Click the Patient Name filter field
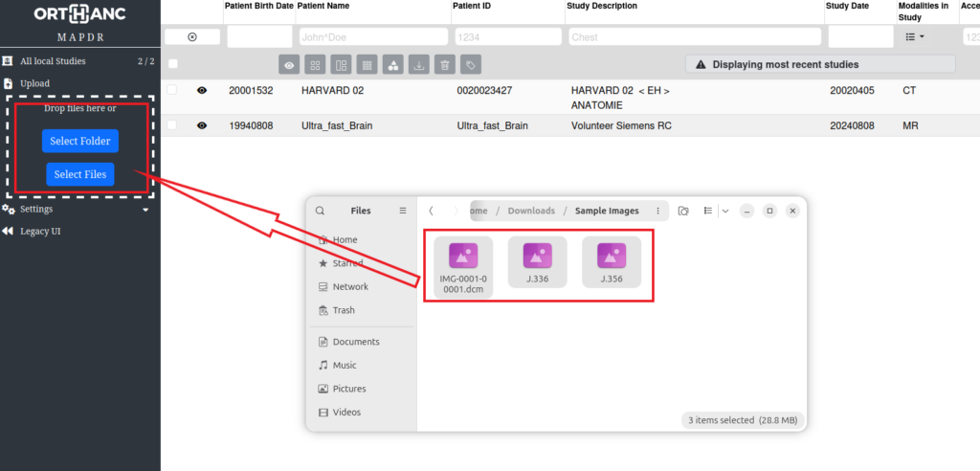The width and height of the screenshot is (980, 471). tap(372, 37)
